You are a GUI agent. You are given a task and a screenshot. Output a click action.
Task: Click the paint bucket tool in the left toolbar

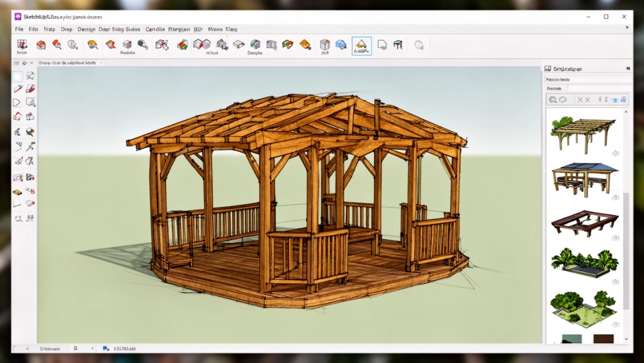[30, 131]
